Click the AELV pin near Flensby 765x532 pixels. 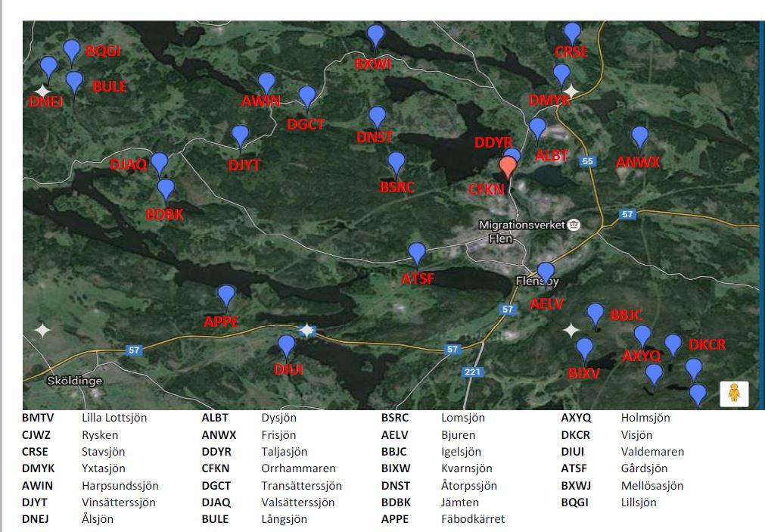[x=546, y=273]
